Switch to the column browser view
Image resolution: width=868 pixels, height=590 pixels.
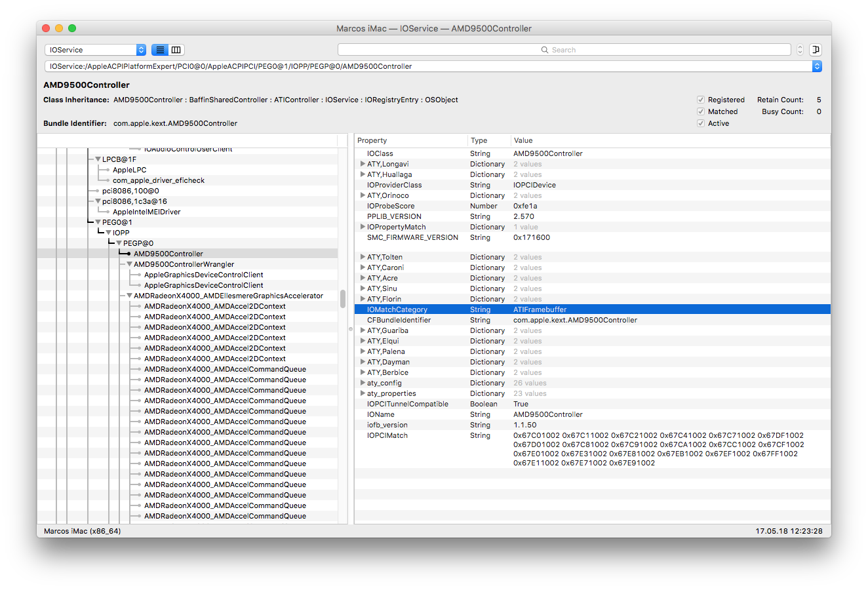point(176,50)
